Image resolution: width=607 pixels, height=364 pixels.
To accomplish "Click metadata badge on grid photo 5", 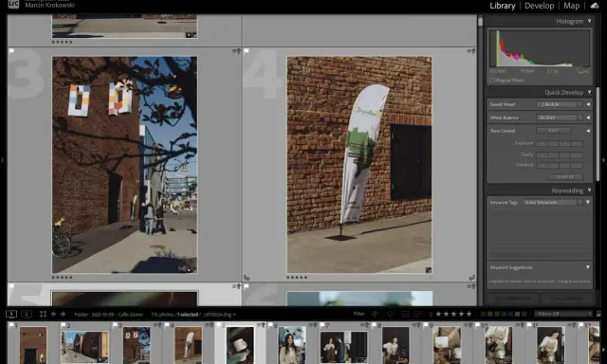I will coord(236,286).
